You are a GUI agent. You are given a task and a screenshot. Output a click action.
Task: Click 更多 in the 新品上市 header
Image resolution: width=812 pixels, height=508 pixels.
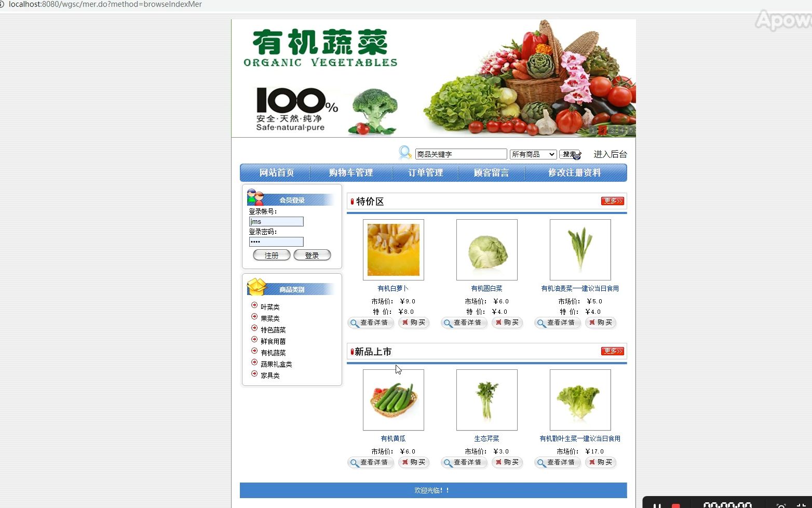click(x=613, y=351)
